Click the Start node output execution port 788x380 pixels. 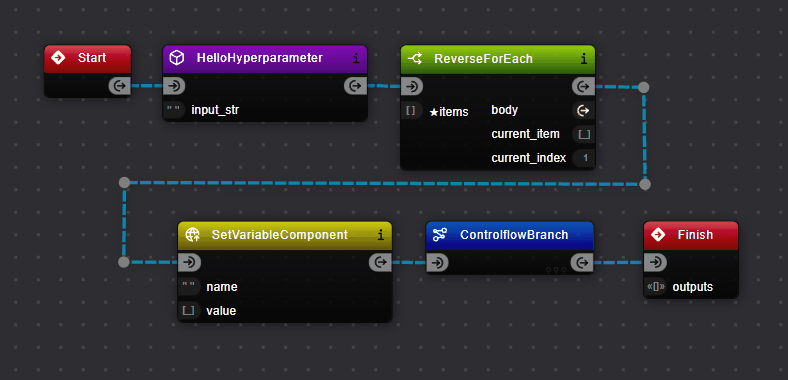(120, 86)
